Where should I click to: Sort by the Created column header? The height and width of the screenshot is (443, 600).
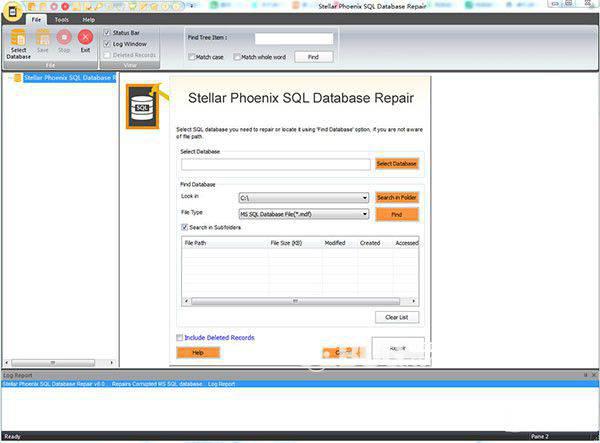tap(375, 243)
